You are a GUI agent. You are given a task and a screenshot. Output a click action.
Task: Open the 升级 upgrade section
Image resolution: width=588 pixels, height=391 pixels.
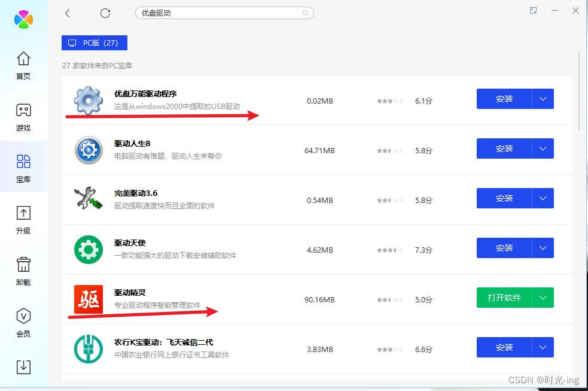click(23, 220)
